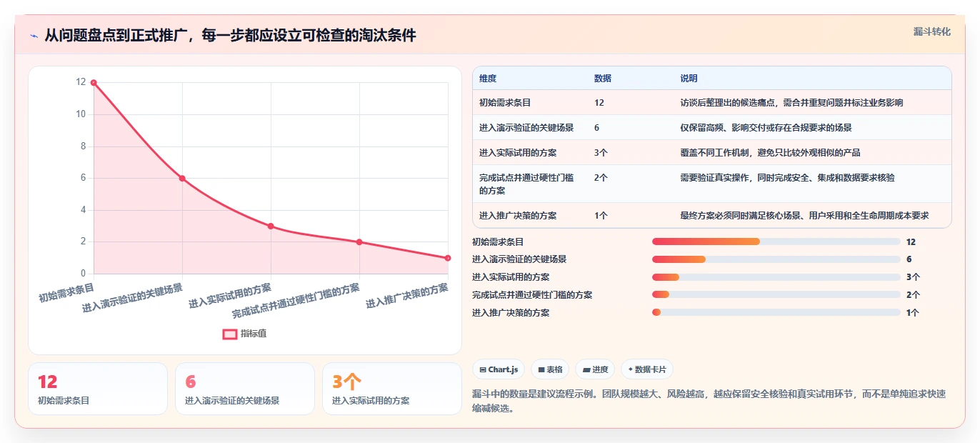Image resolution: width=980 pixels, height=443 pixels.
Task: Click the chart data point at value 2
Action: pyautogui.click(x=359, y=242)
